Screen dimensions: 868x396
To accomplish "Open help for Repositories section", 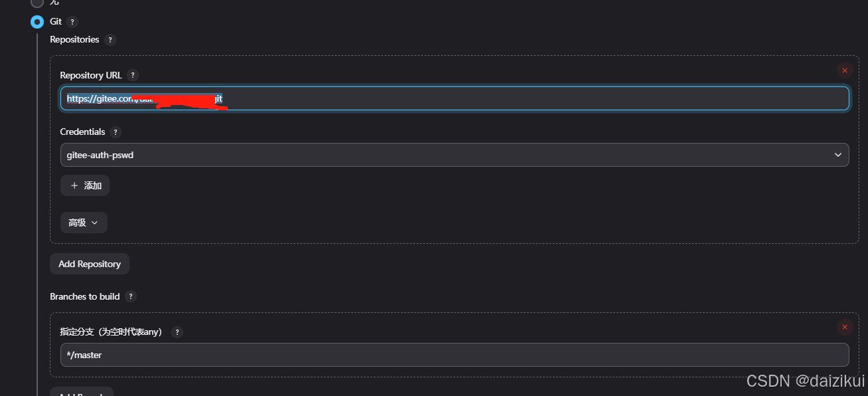I will click(111, 39).
